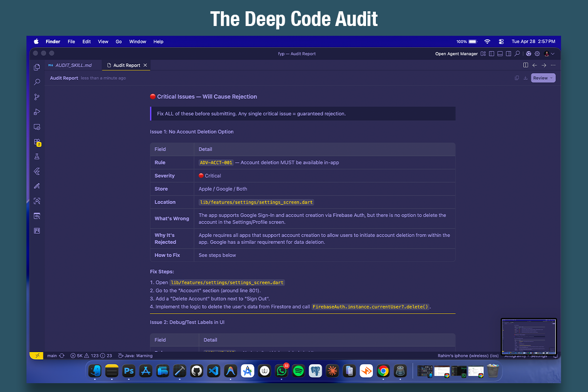Open the account avatar dropdown

click(x=549, y=54)
